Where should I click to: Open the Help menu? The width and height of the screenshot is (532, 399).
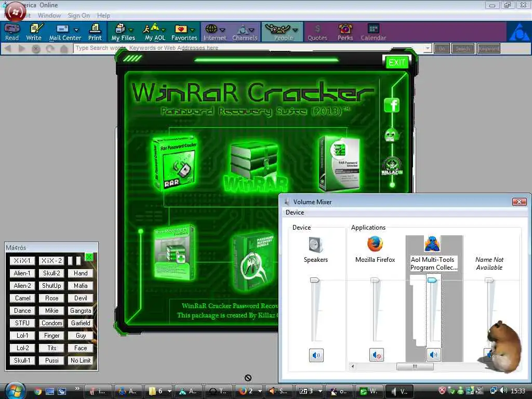(103, 16)
